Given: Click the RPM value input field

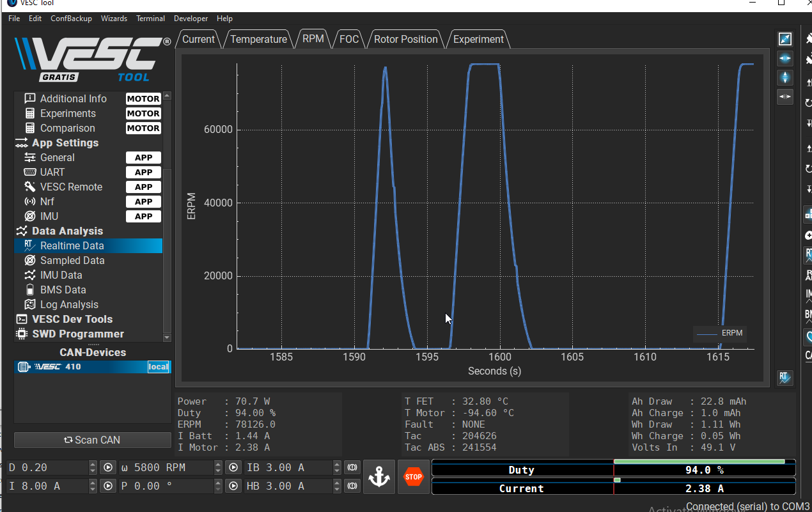Looking at the screenshot, I should click(171, 468).
